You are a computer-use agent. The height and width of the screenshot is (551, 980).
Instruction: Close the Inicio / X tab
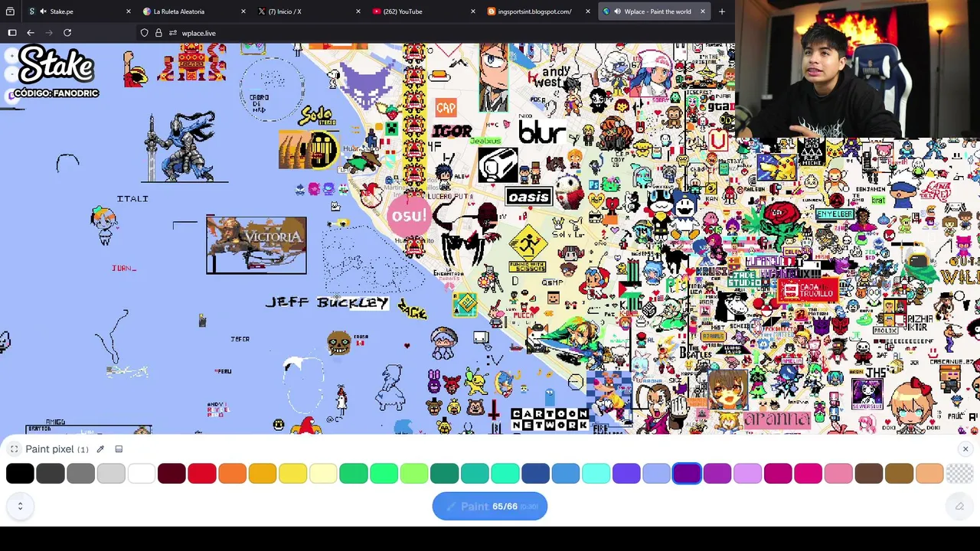358,11
